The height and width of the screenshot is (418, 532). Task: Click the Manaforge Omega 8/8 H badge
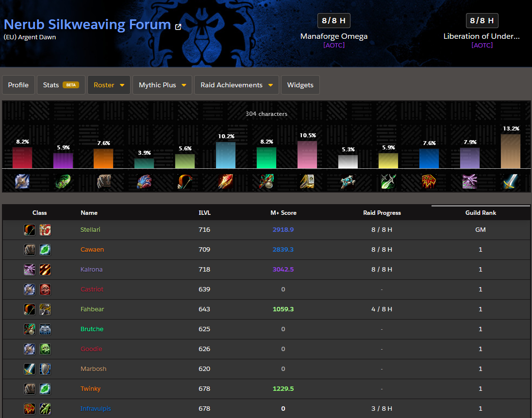pos(334,21)
